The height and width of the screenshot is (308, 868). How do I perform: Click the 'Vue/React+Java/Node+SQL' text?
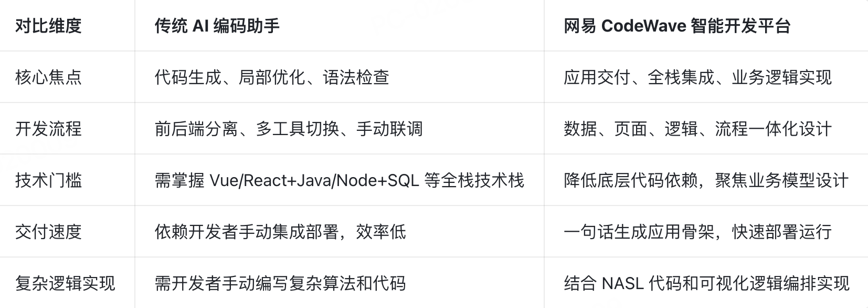[x=314, y=180]
